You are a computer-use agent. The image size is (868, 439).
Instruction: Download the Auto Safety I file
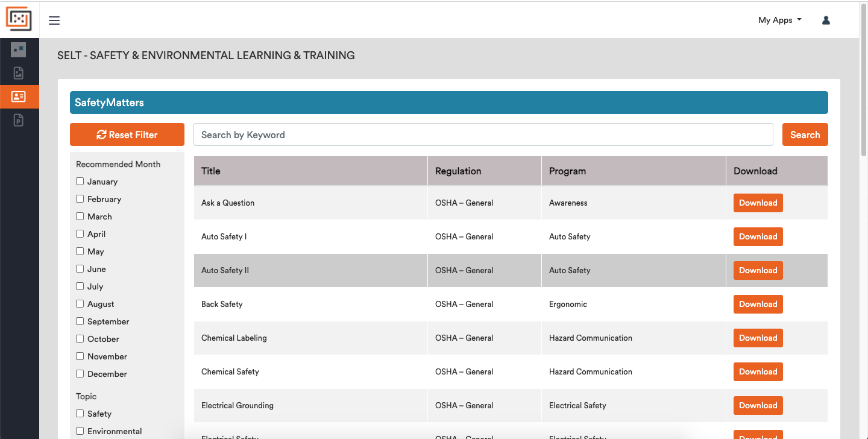point(758,236)
